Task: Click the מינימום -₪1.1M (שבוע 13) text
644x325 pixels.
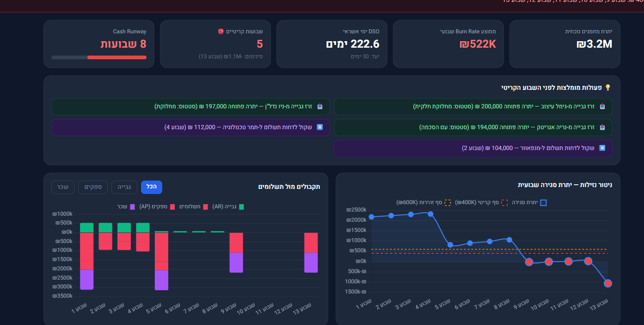Action: 231,56
